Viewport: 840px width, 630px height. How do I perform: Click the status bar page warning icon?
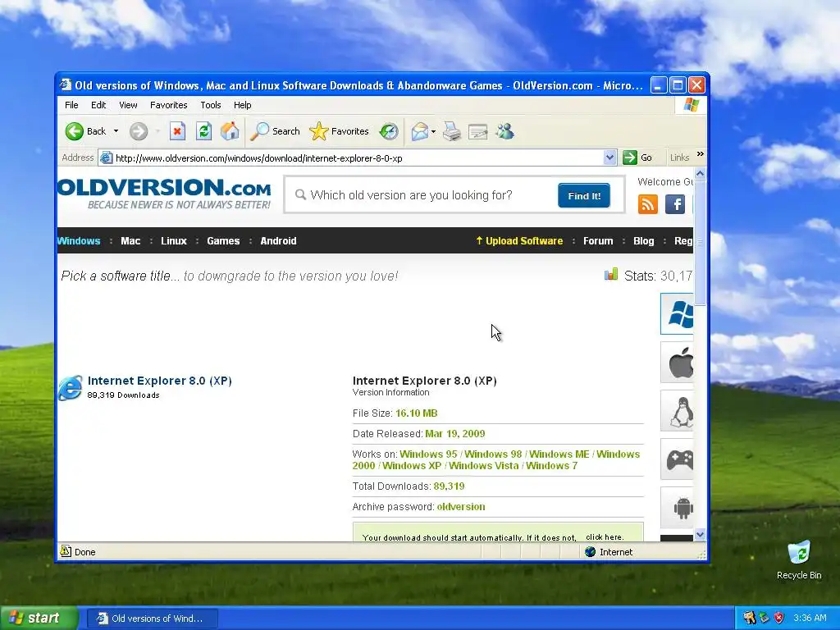66,551
